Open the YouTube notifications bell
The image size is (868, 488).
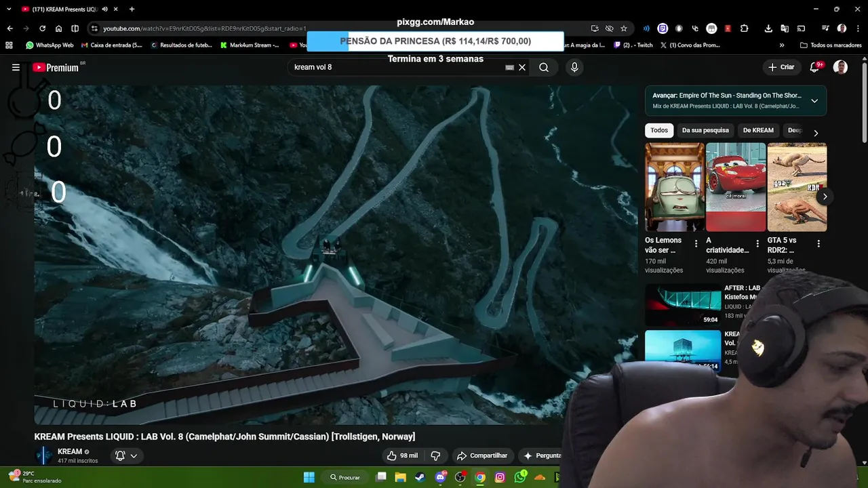click(814, 67)
